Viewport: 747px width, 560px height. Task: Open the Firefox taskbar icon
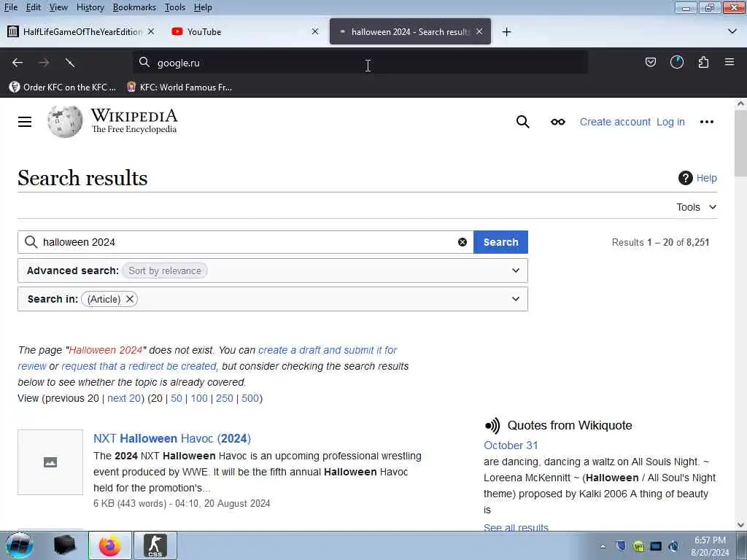tap(109, 545)
